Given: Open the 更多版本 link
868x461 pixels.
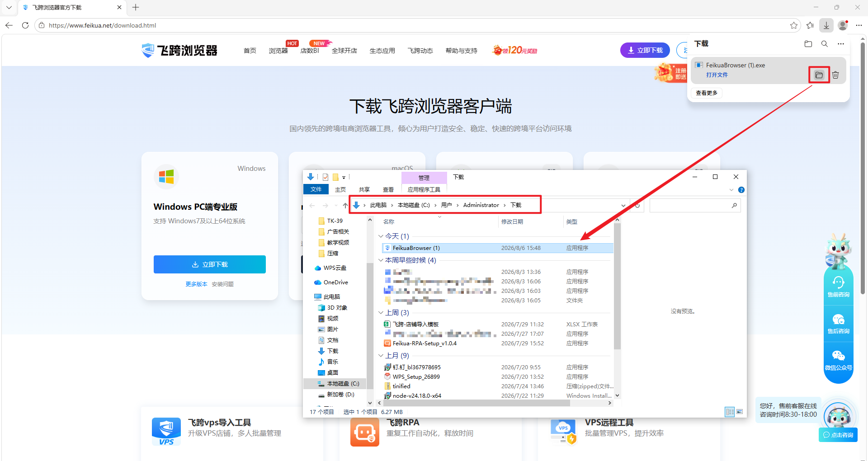Looking at the screenshot, I should tap(196, 284).
